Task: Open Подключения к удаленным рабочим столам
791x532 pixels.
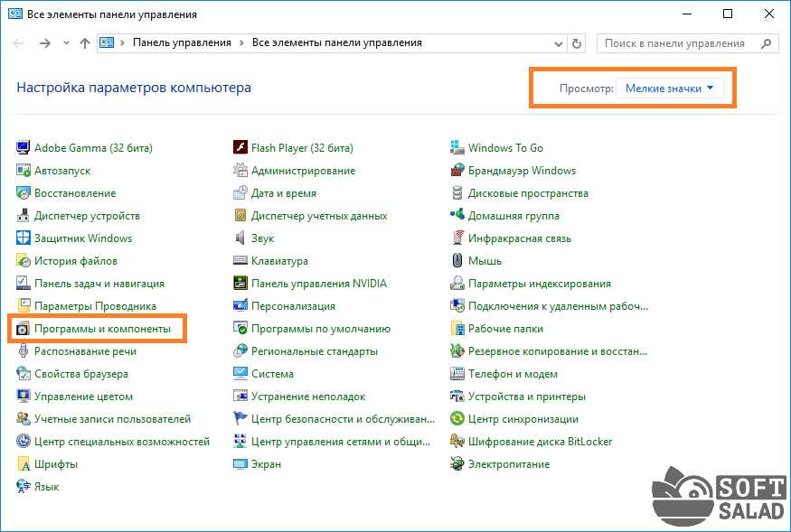Action: click(558, 306)
